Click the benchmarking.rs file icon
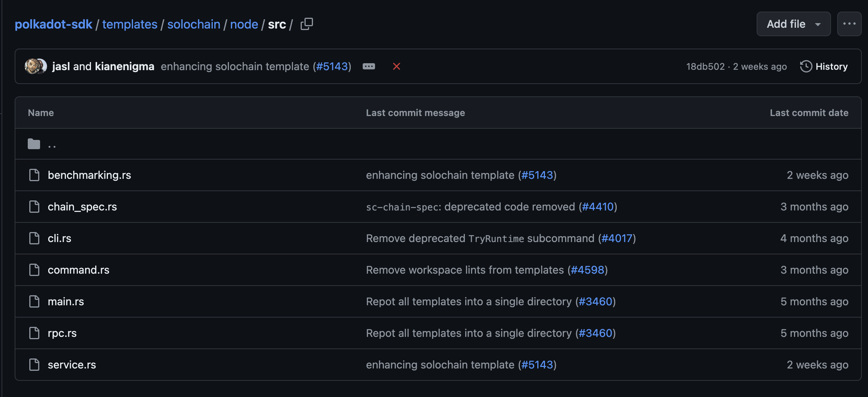 pos(34,175)
